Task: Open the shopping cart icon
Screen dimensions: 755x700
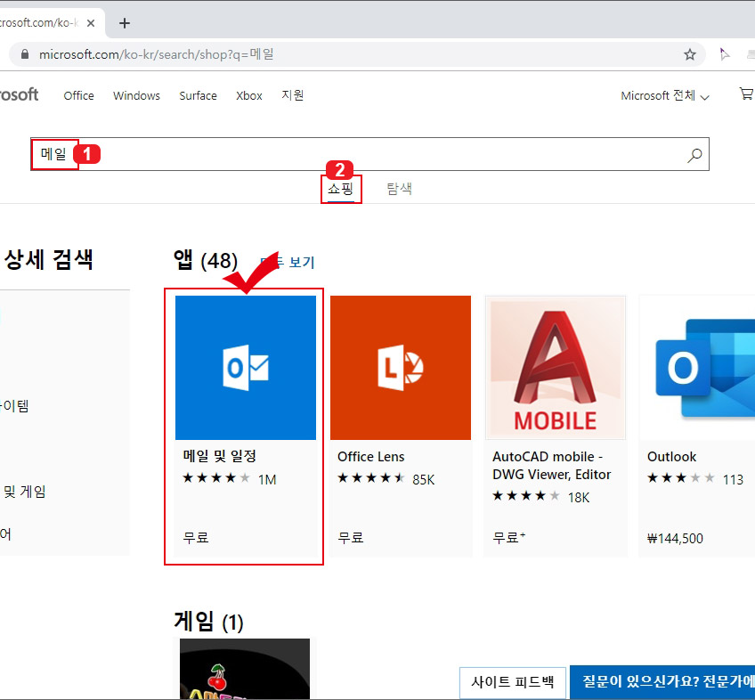Action: pos(747,94)
